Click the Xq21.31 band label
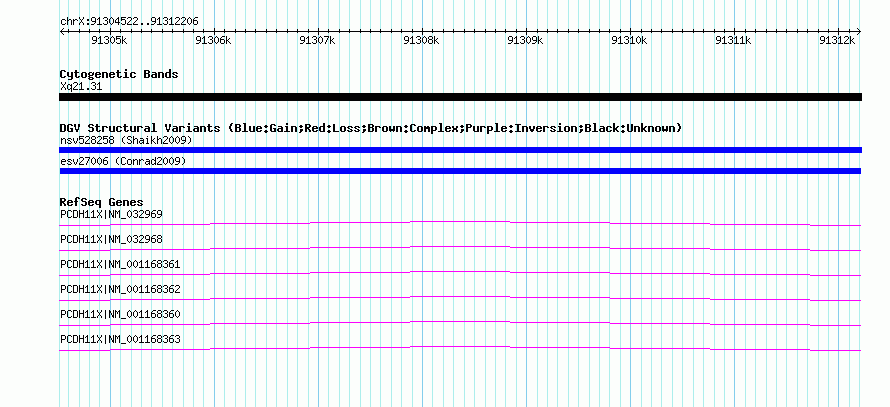 point(81,87)
